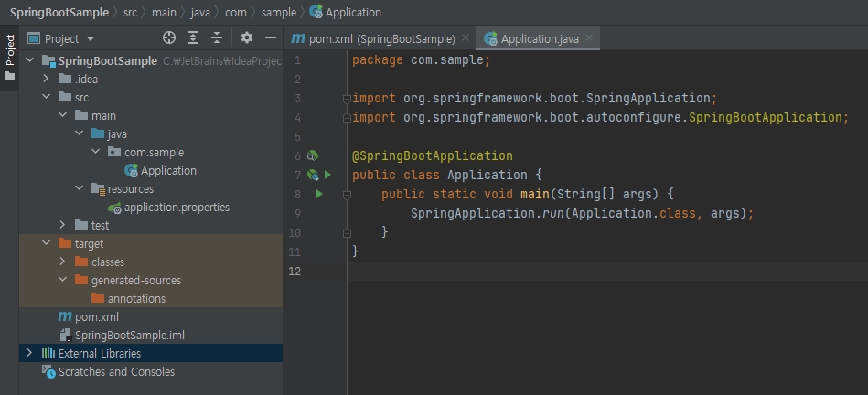The width and height of the screenshot is (868, 395).
Task: Collapse the SpringBootSample root node
Action: [x=29, y=60]
